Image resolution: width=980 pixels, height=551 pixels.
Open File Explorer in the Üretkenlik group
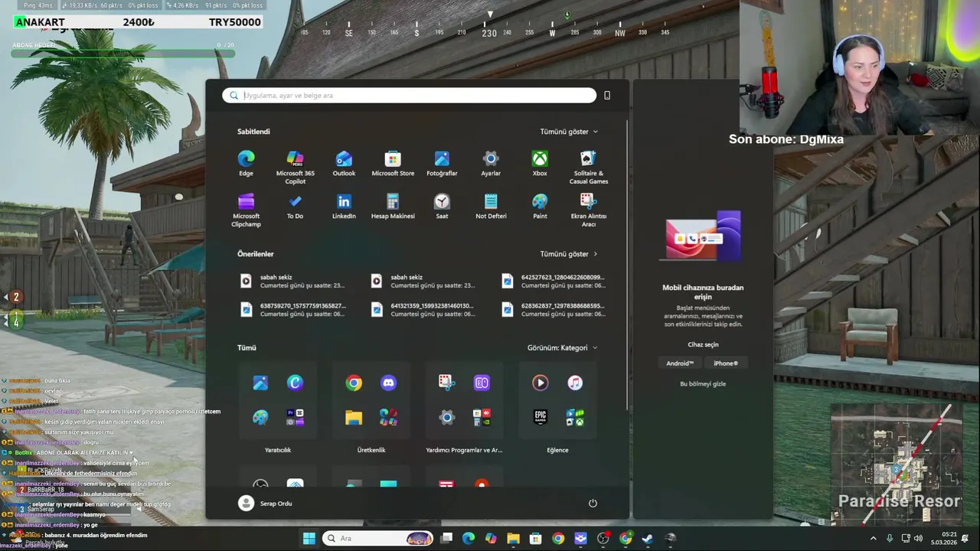point(353,417)
